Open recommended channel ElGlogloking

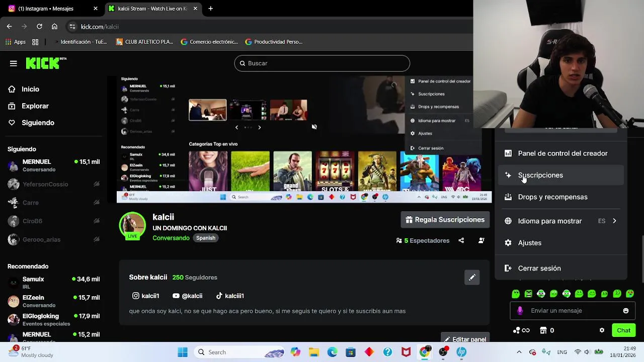[x=54, y=320]
